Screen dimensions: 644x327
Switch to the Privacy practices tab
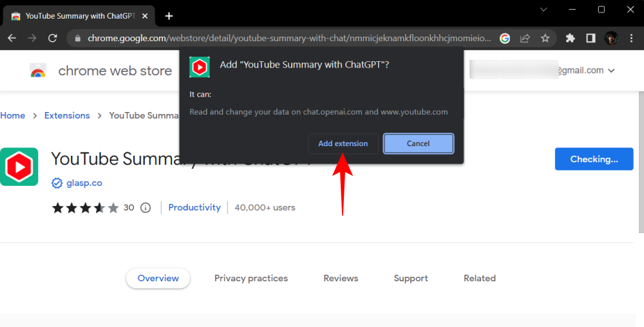coord(251,278)
